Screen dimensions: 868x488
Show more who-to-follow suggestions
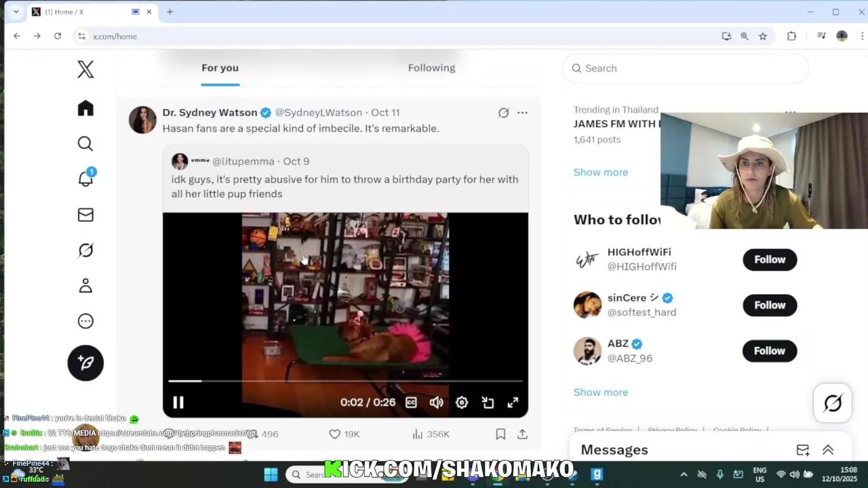[x=601, y=392]
